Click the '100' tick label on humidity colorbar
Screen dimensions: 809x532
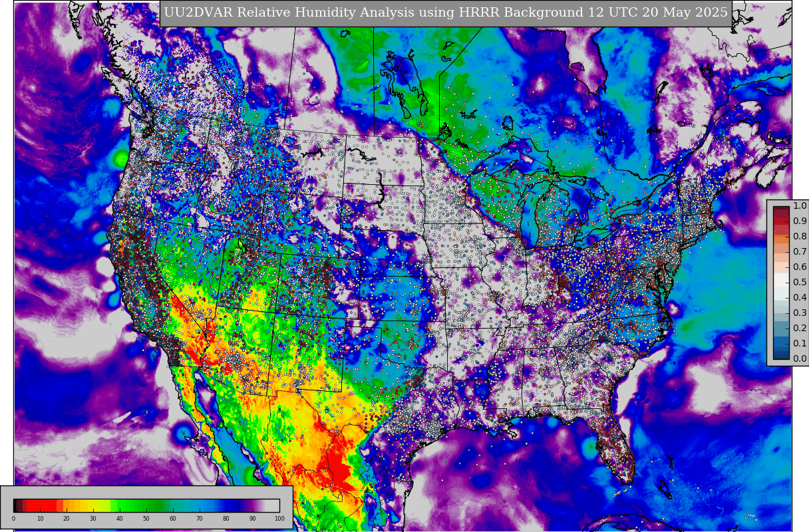coord(279,518)
